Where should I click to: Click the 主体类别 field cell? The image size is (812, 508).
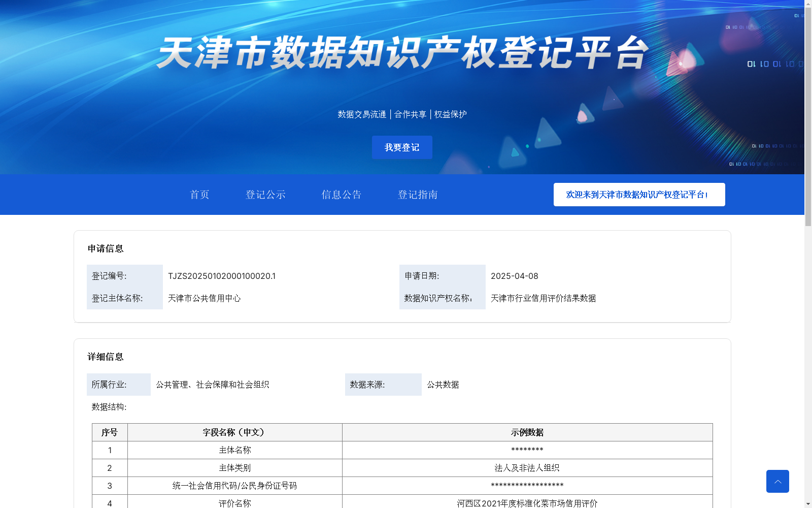[235, 468]
